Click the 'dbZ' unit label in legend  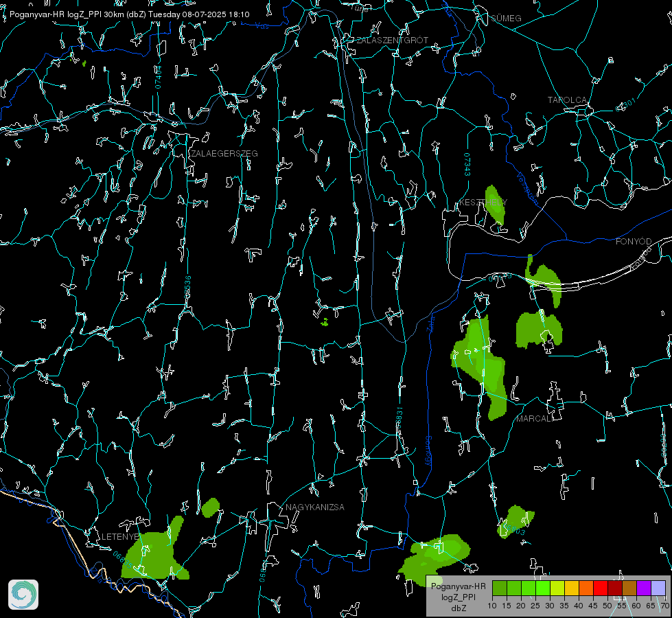click(459, 608)
